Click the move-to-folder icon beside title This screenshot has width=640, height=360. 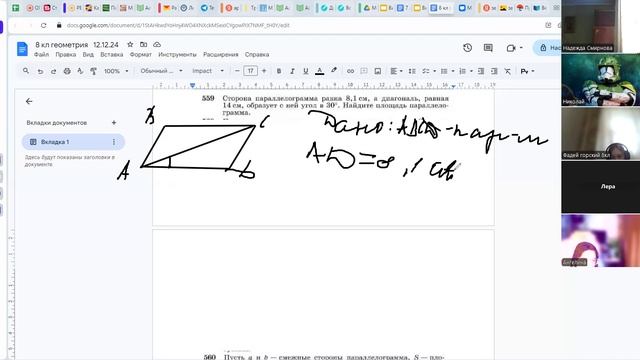[x=143, y=44]
